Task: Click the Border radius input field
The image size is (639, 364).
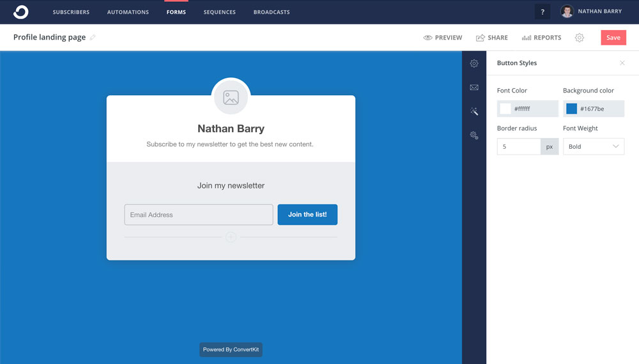Action: click(519, 146)
